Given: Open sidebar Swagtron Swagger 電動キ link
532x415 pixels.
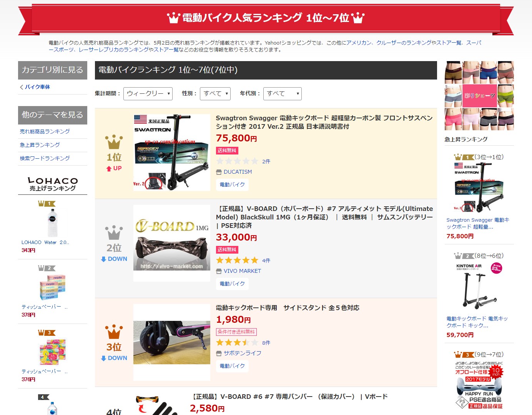Looking at the screenshot, I should point(478,224).
